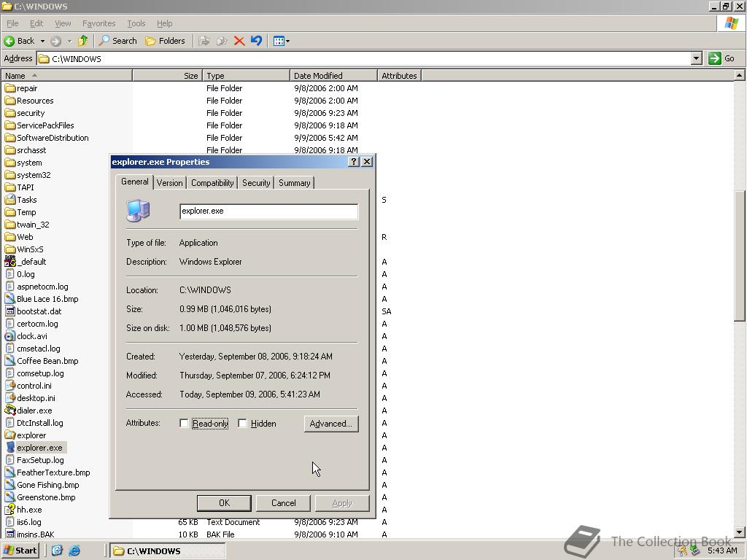Screen dimensions: 747x560
Task: Click OK in Properties dialog
Action: (x=224, y=503)
